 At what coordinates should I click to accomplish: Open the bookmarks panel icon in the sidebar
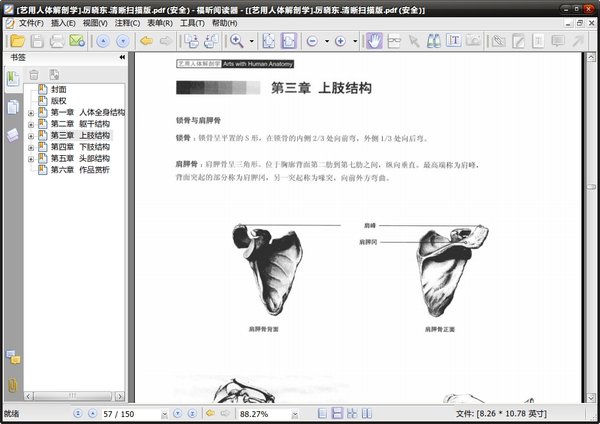coord(13,79)
